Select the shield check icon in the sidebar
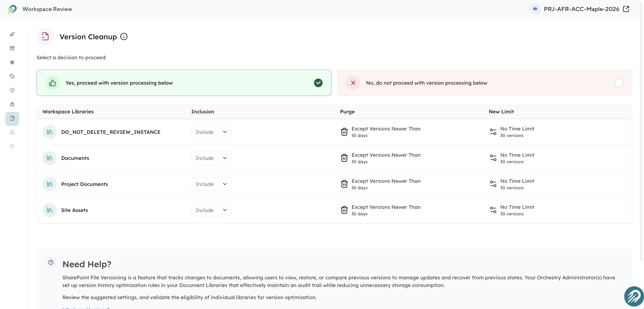Viewport: 644px width, 309px height. 12,90
